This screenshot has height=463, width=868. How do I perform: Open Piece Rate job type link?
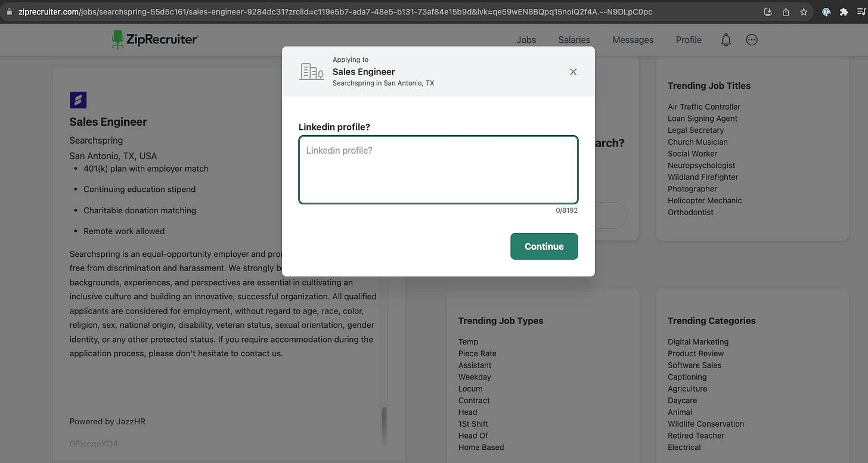477,353
